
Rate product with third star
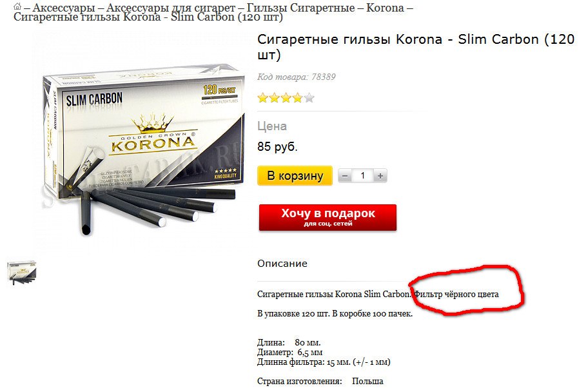[x=286, y=98]
